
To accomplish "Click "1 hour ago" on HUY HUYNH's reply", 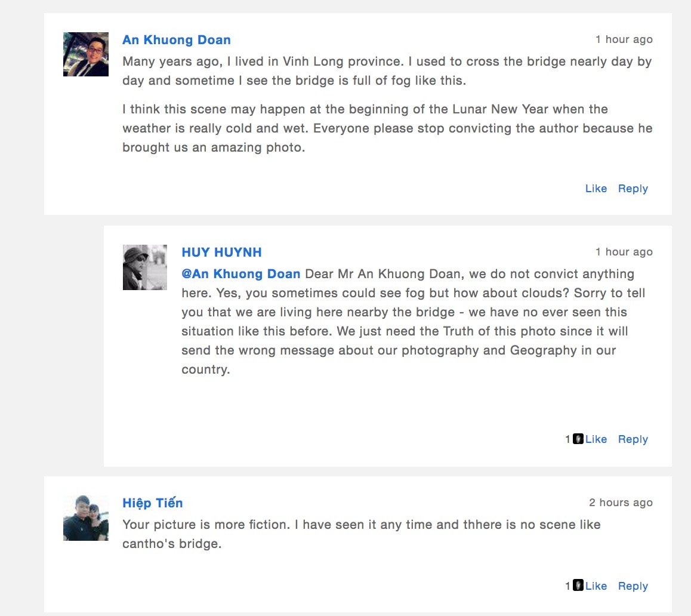I will pos(624,252).
